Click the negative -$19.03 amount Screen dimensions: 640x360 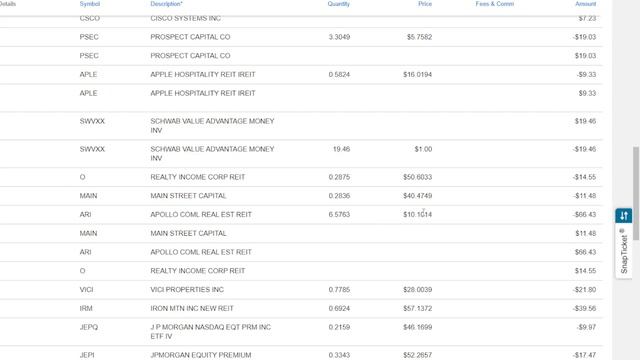[584, 37]
